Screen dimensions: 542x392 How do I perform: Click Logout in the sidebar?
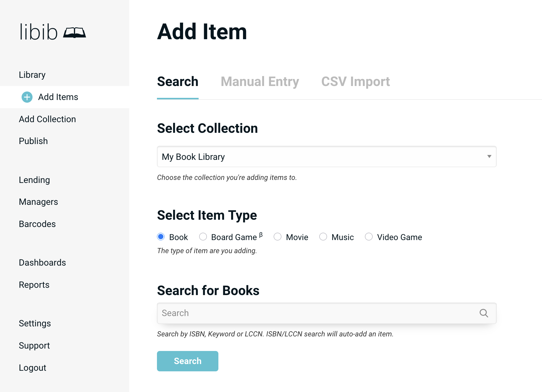point(33,368)
